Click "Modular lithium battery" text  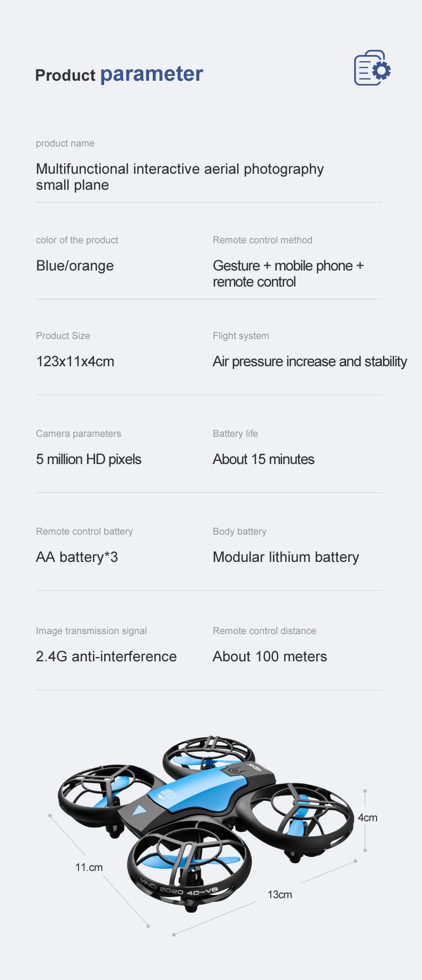[x=286, y=557]
